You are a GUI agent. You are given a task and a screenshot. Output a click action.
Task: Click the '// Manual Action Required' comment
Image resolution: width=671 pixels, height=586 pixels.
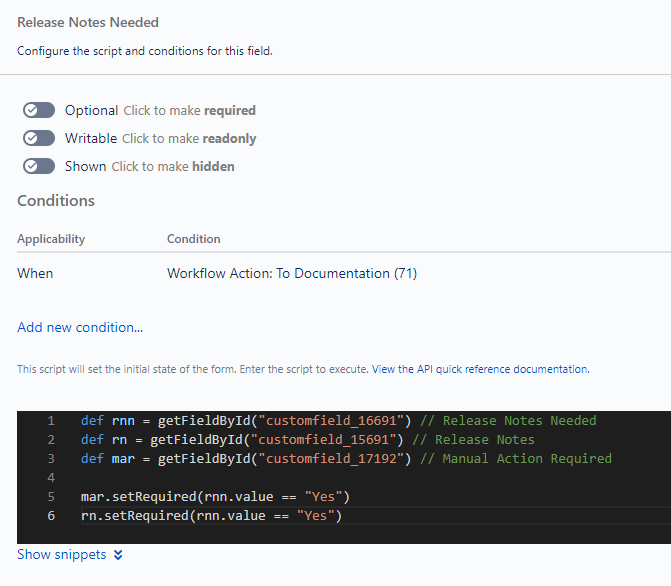coord(516,458)
